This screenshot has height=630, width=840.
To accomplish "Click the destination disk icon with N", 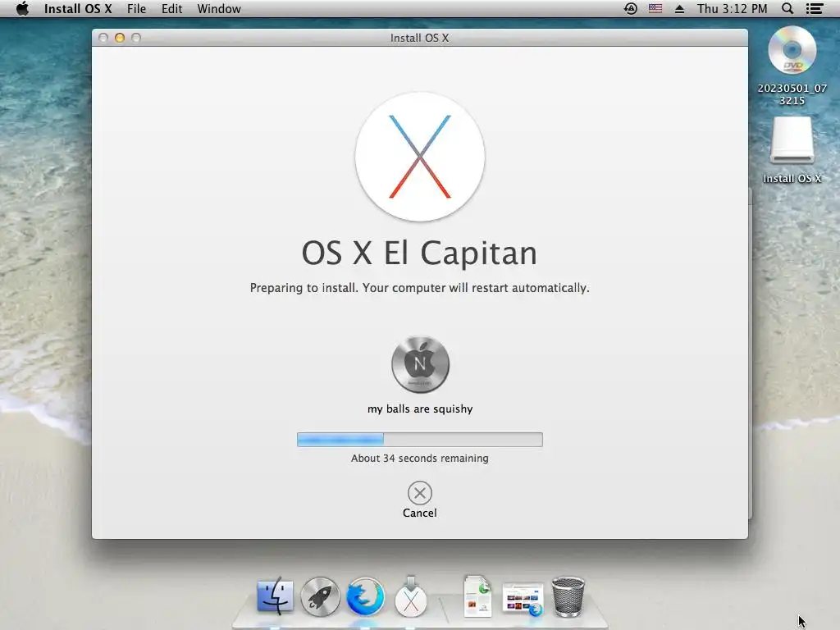I will coord(420,364).
